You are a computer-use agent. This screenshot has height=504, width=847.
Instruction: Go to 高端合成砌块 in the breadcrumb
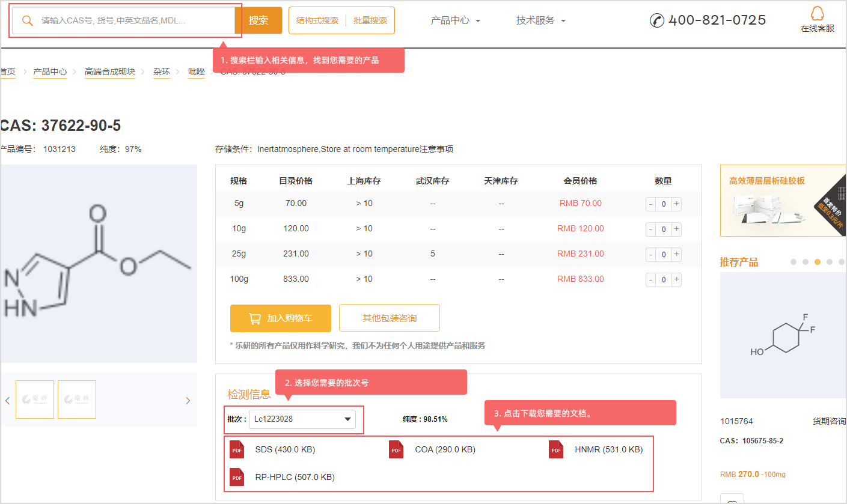point(110,72)
